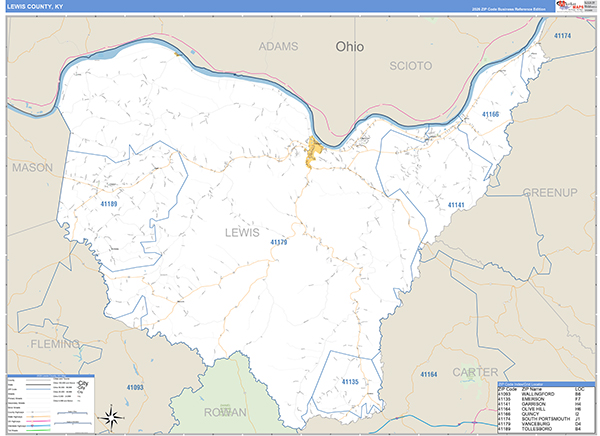
Task: Click the 'LEWIS COUNTY, KY' title
Action: click(x=35, y=7)
